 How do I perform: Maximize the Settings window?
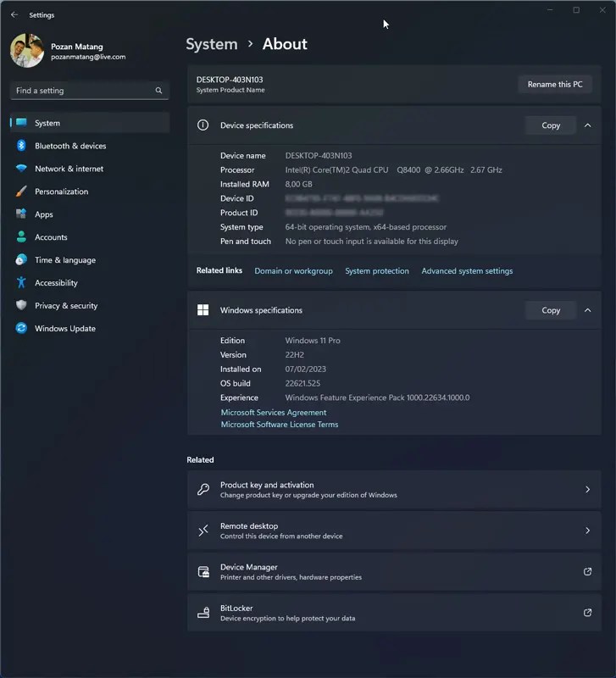point(576,10)
